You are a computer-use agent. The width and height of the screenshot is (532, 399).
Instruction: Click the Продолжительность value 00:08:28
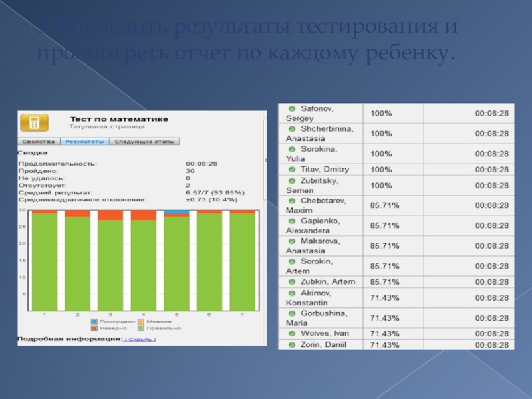point(201,164)
